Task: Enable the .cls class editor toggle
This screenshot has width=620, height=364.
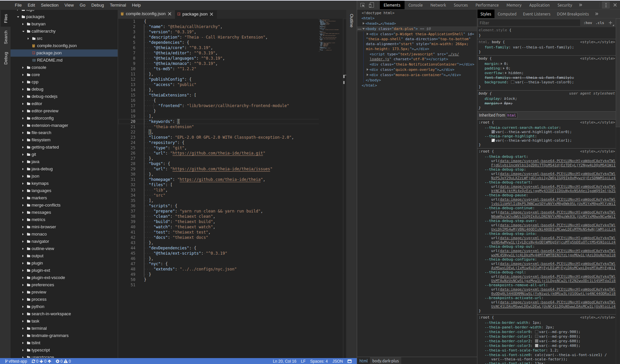Action: pos(600,23)
